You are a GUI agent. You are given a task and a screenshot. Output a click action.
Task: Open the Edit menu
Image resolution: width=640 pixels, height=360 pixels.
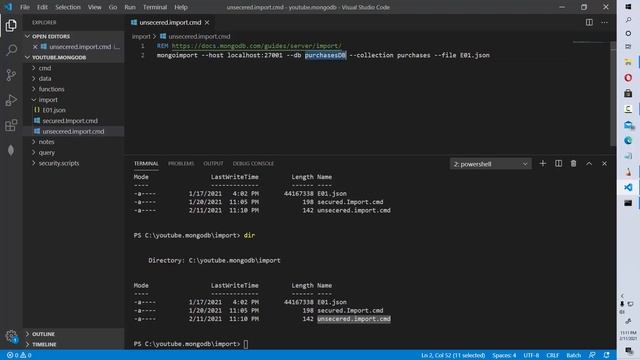point(42,7)
